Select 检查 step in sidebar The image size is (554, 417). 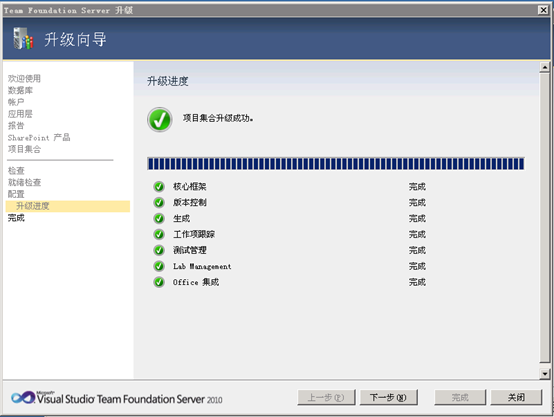(x=16, y=171)
